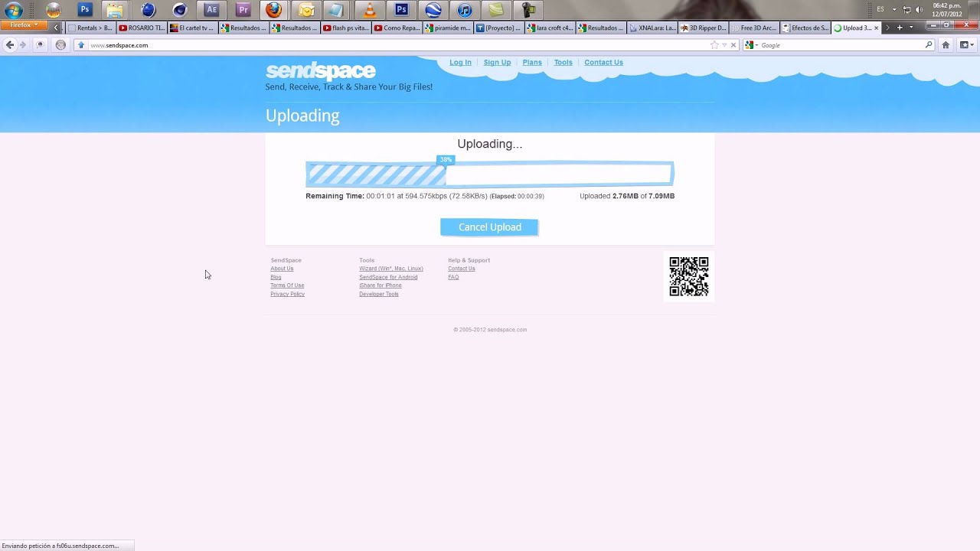Open the Developer Tools link
Viewport: 980px width, 551px height.
[x=378, y=294]
